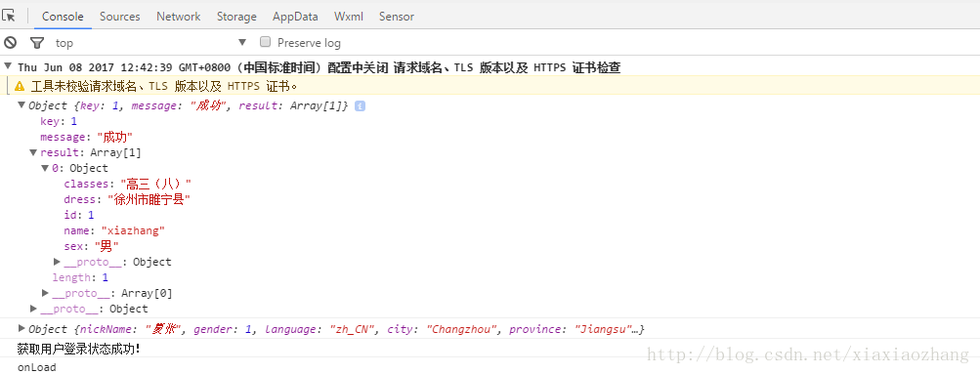Select the message: "成功" property row
The image size is (980, 374).
click(86, 137)
